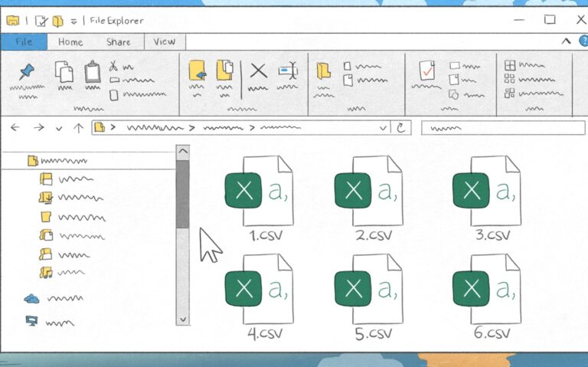Click the Select none icon

(x=509, y=78)
